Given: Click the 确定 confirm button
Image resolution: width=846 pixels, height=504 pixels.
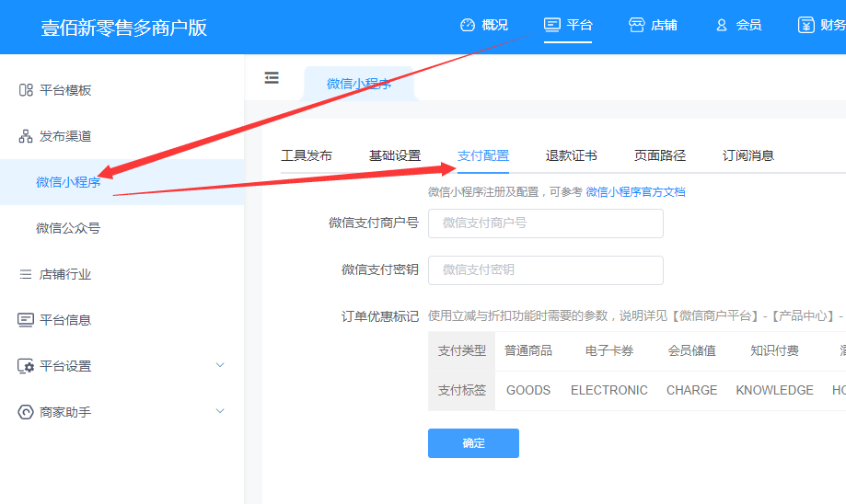Looking at the screenshot, I should coord(473,443).
